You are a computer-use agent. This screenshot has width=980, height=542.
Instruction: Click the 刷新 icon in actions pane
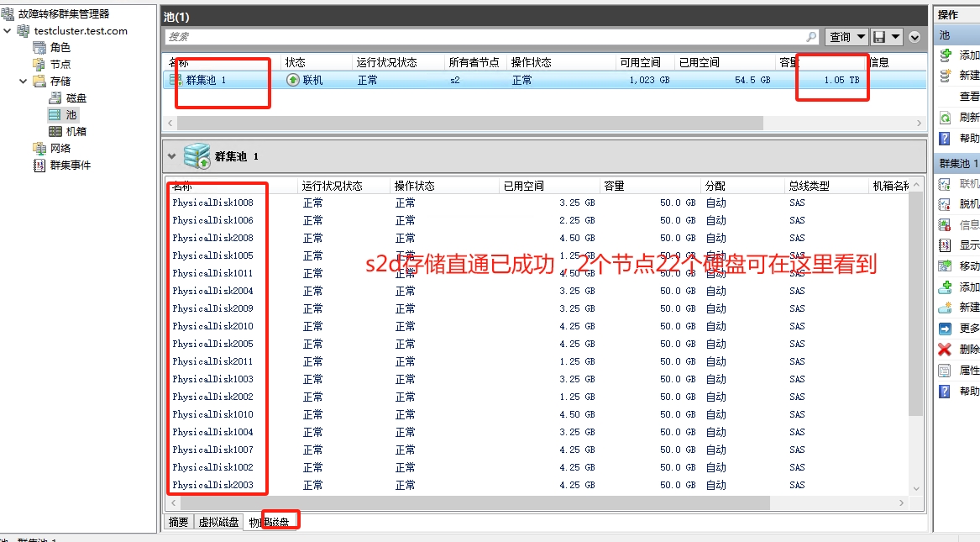tap(946, 118)
